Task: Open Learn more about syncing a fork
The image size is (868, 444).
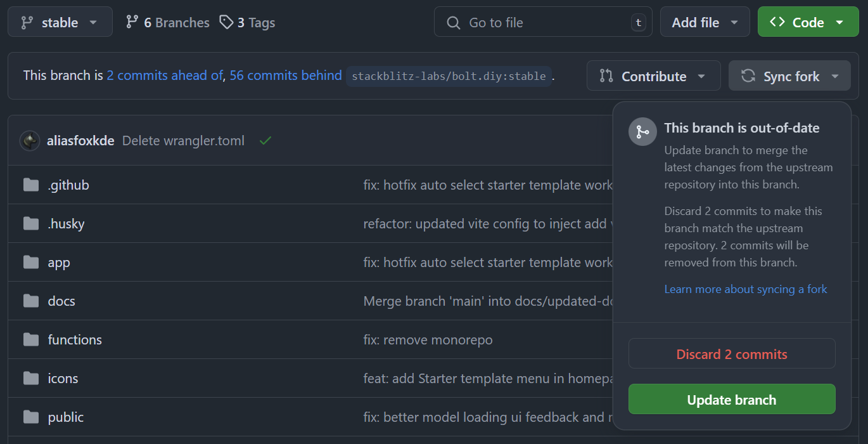Action: pos(745,289)
